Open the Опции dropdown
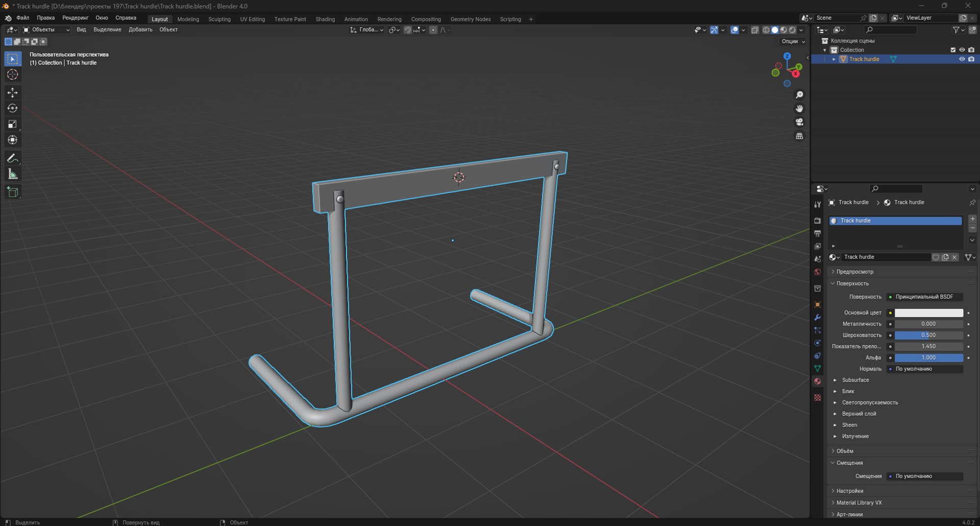 click(x=793, y=41)
